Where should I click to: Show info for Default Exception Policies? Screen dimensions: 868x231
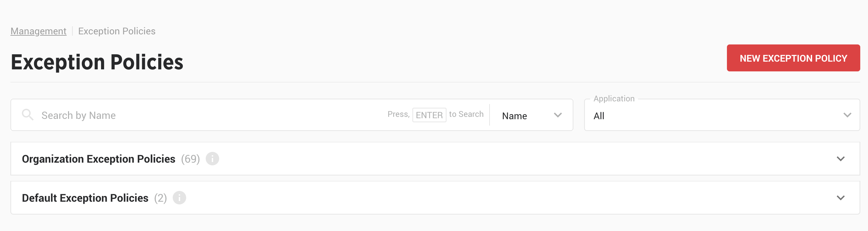pyautogui.click(x=179, y=198)
